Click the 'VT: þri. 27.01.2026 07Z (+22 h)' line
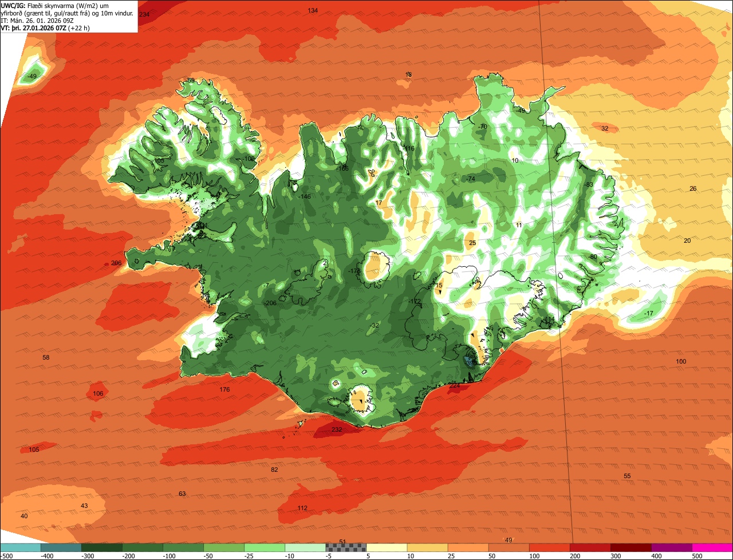 pyautogui.click(x=44, y=28)
